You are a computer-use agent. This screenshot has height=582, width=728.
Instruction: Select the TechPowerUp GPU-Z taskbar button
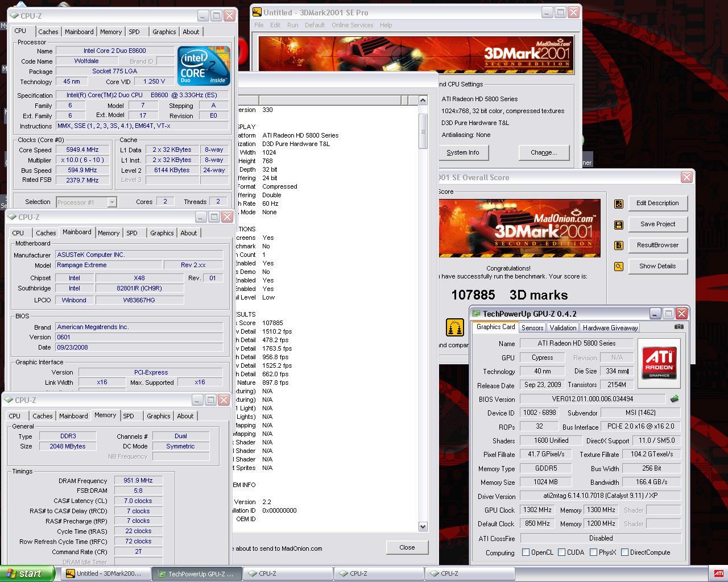point(197,574)
